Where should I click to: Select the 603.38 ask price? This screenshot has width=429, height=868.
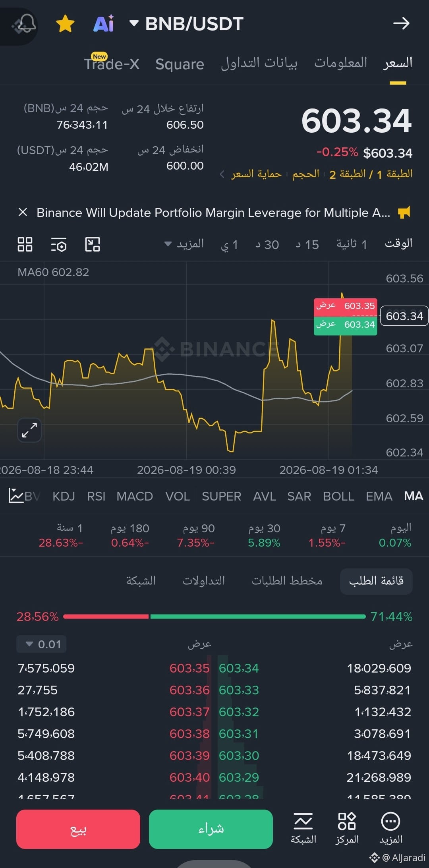(189, 734)
